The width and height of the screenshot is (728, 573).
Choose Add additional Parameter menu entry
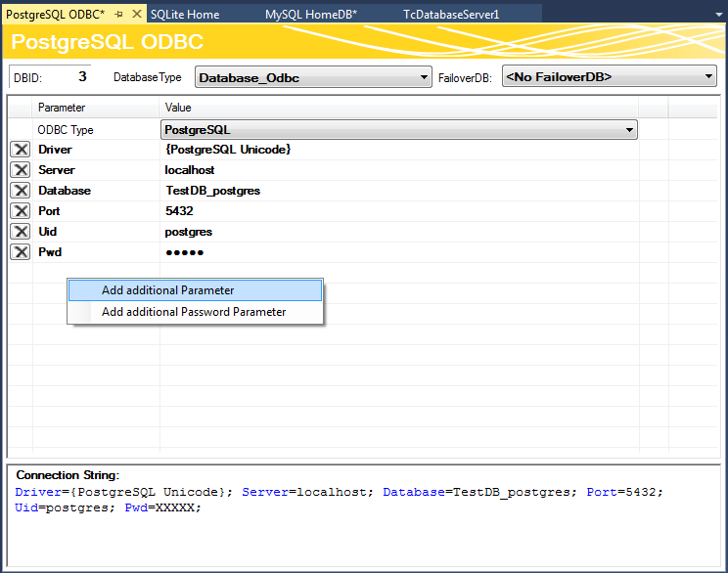tap(195, 290)
